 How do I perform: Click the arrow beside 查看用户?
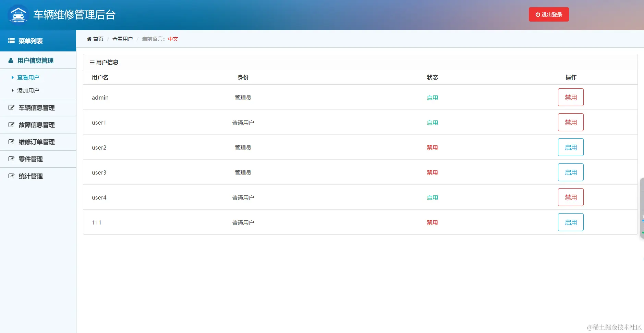13,78
